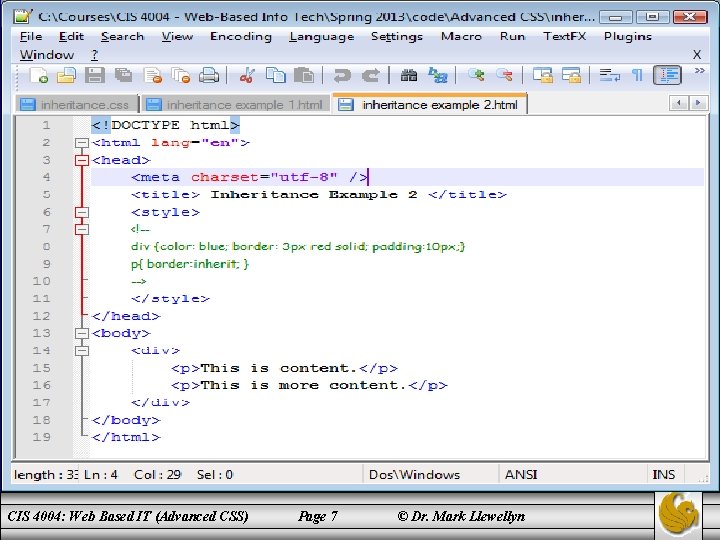Expand the toolbar overflow chevron
This screenshot has height=540, width=720.
click(x=699, y=71)
